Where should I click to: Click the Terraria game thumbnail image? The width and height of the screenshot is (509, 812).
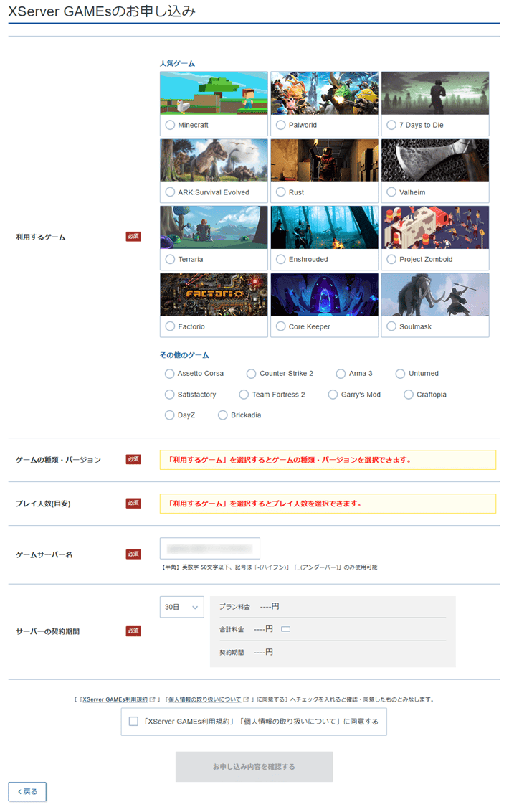coord(214,227)
